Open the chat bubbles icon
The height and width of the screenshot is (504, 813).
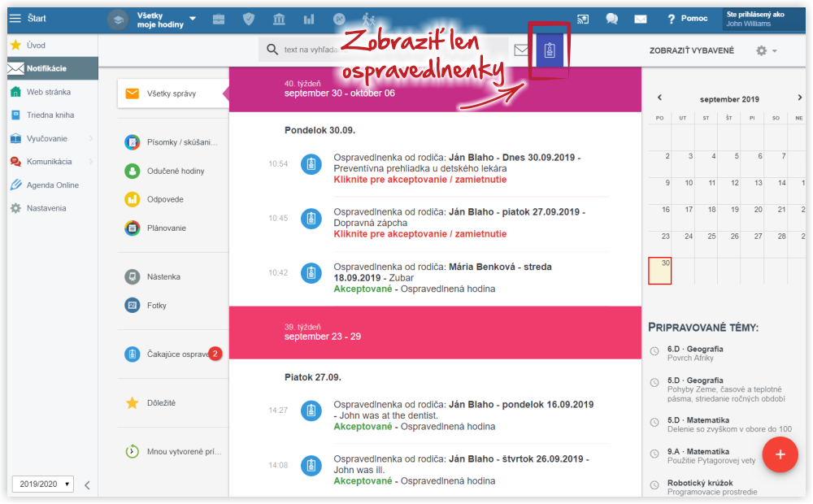(612, 20)
